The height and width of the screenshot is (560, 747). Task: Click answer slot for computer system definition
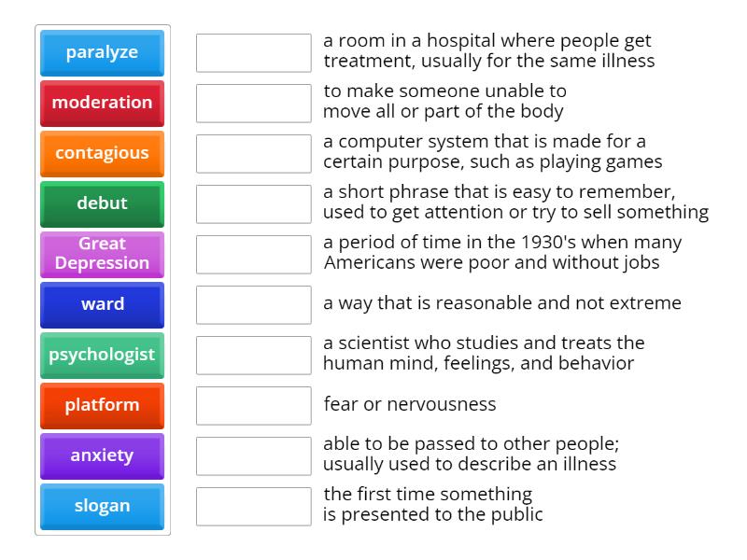tap(254, 154)
